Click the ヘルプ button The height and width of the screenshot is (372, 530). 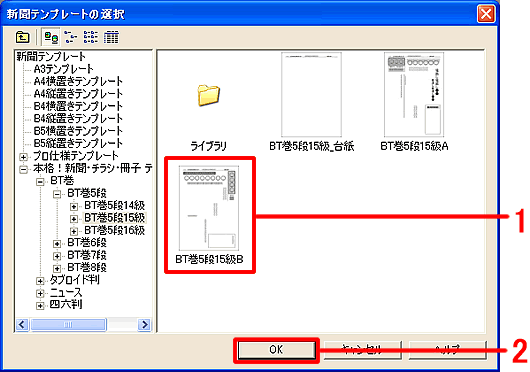(448, 350)
